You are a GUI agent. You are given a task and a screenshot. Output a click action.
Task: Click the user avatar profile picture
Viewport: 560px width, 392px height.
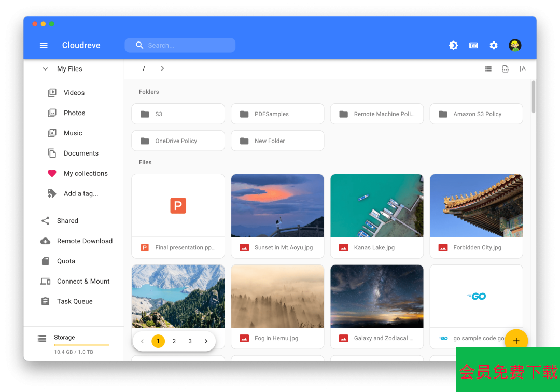coord(514,46)
